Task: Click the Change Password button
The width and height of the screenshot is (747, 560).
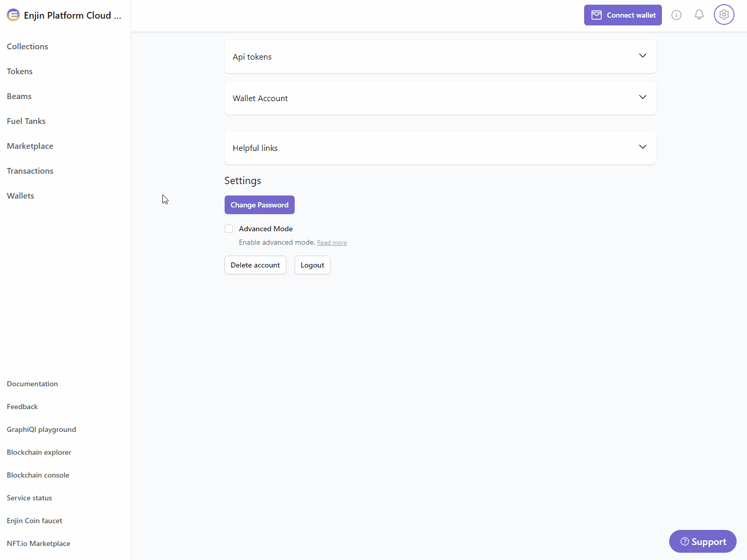Action: pyautogui.click(x=259, y=205)
